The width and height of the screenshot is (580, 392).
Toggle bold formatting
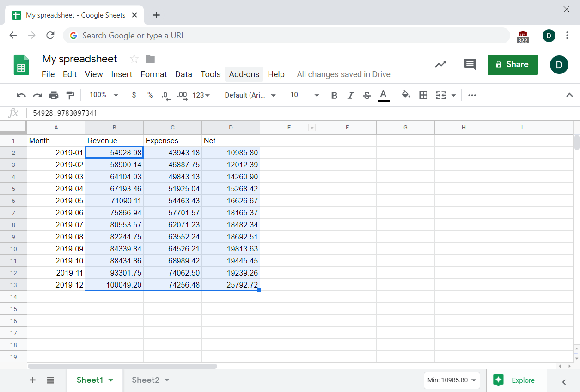(x=334, y=95)
